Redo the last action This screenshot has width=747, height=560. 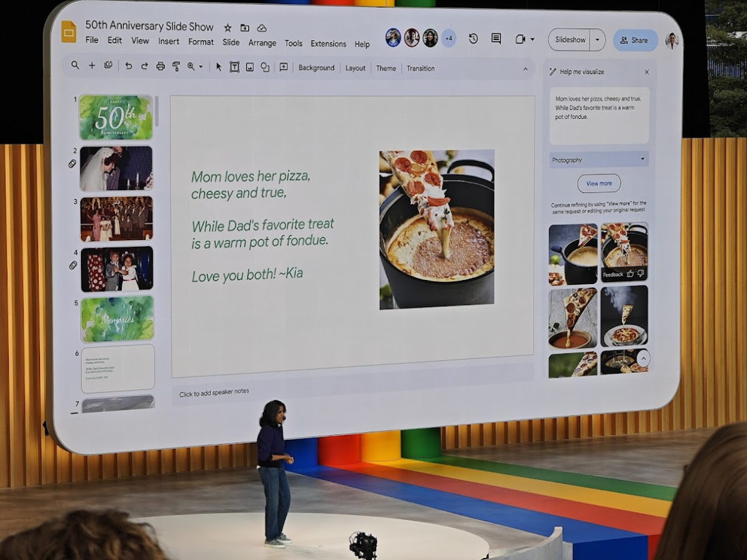tap(145, 66)
